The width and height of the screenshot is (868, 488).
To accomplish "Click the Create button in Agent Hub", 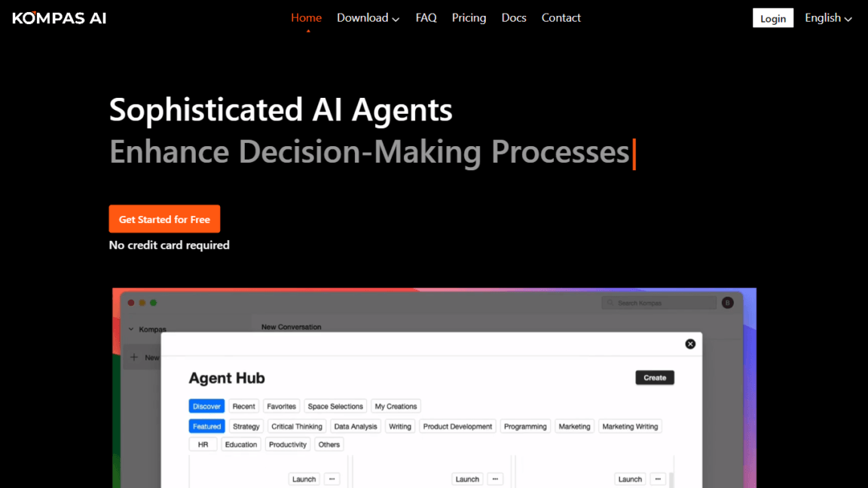I will click(654, 377).
